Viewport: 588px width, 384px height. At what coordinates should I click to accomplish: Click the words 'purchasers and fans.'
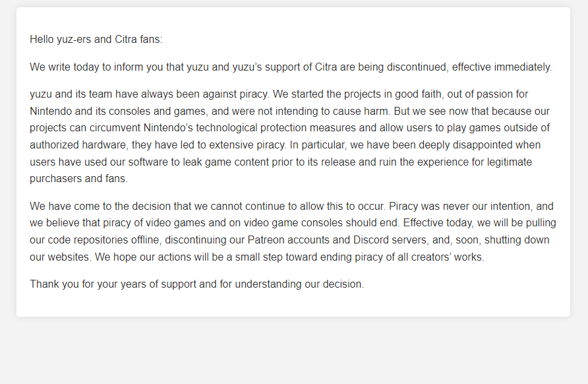(78, 179)
